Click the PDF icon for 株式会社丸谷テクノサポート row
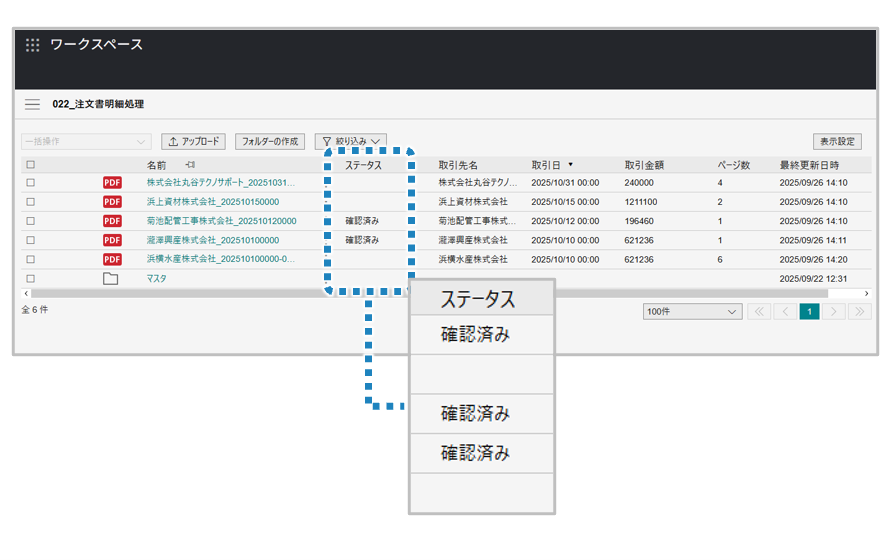This screenshot has width=891, height=560. 112,182
